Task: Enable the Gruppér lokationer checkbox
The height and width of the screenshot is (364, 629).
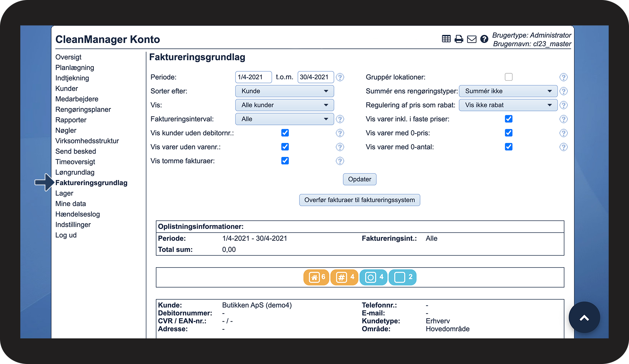Action: coord(509,77)
